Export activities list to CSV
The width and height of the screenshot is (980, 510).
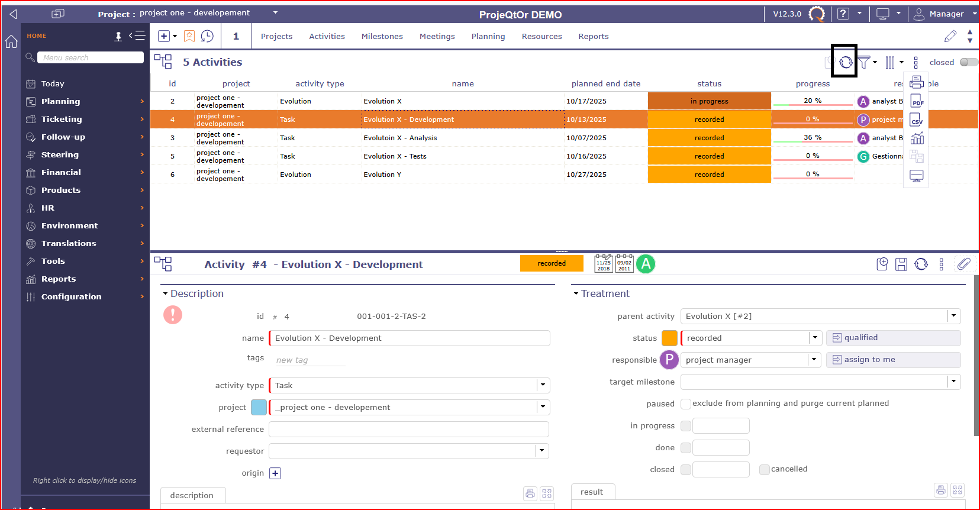point(917,120)
